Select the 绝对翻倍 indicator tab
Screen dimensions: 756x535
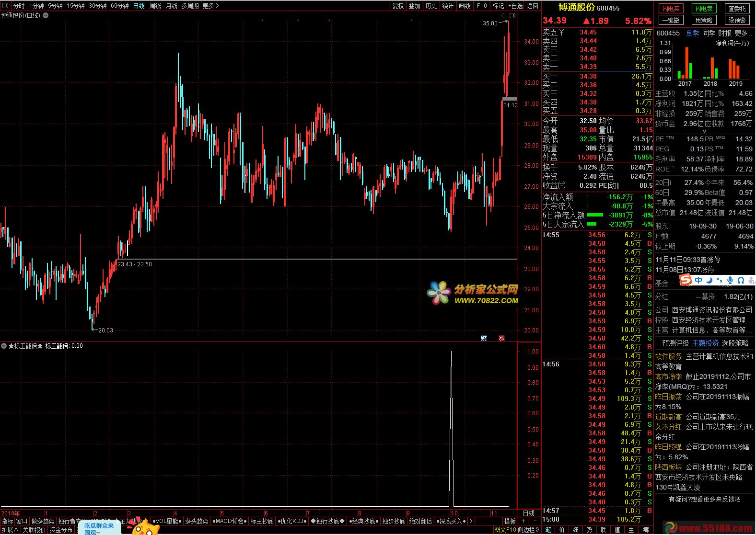point(420,521)
